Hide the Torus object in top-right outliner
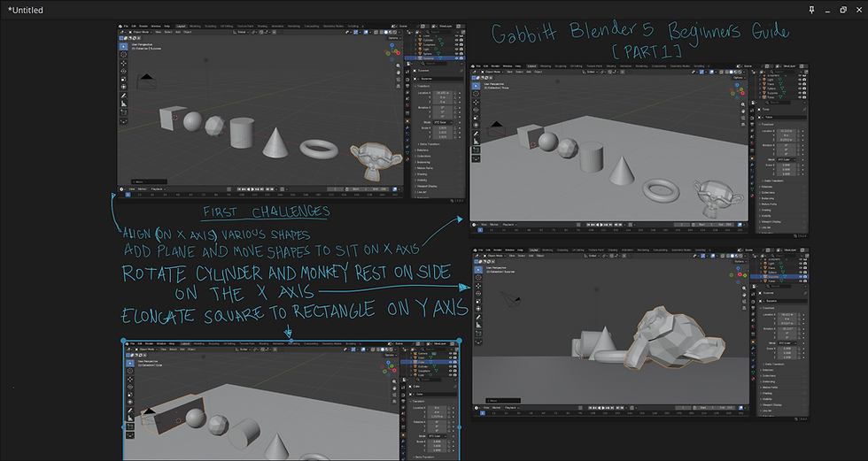The width and height of the screenshot is (868, 461). [x=800, y=97]
